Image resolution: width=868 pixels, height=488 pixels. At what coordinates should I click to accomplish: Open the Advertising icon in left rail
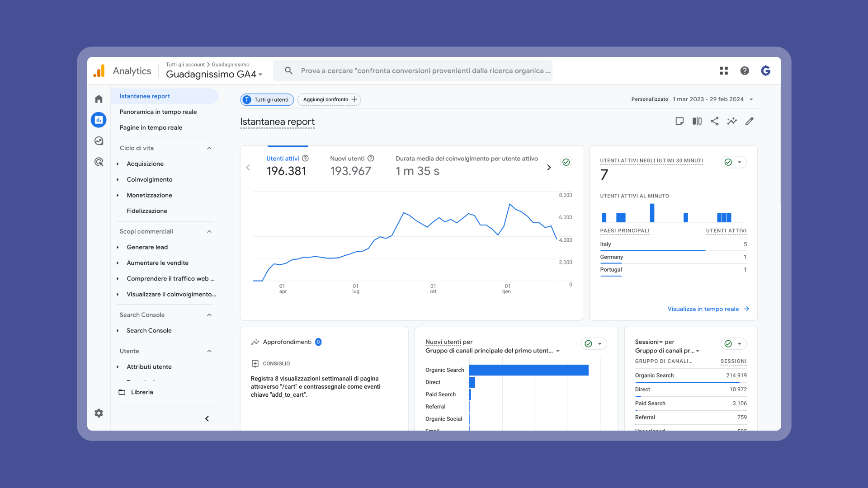coord(99,162)
